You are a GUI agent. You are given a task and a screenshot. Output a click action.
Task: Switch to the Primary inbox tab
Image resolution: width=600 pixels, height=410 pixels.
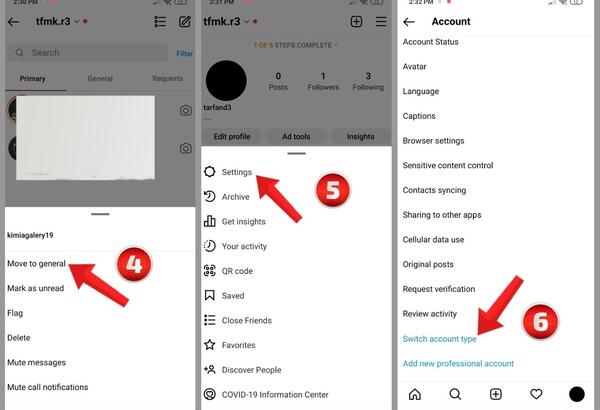[33, 78]
